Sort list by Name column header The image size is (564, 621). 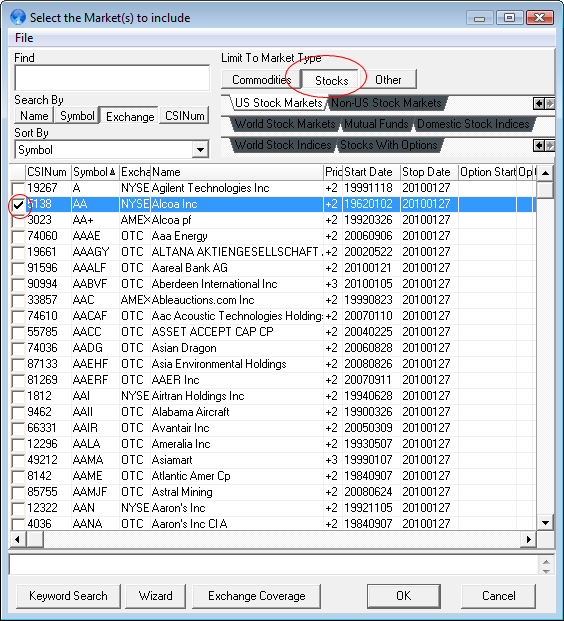(x=237, y=172)
